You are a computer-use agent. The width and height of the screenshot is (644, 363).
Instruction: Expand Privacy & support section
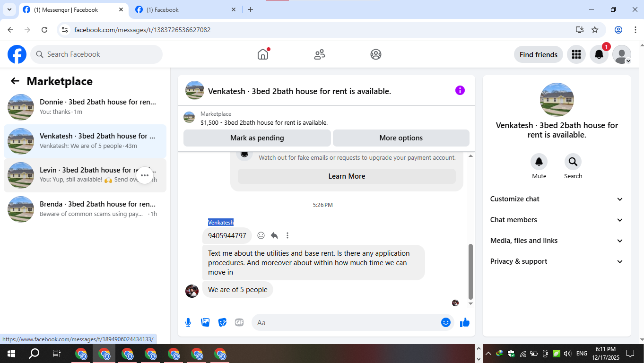pos(557,261)
